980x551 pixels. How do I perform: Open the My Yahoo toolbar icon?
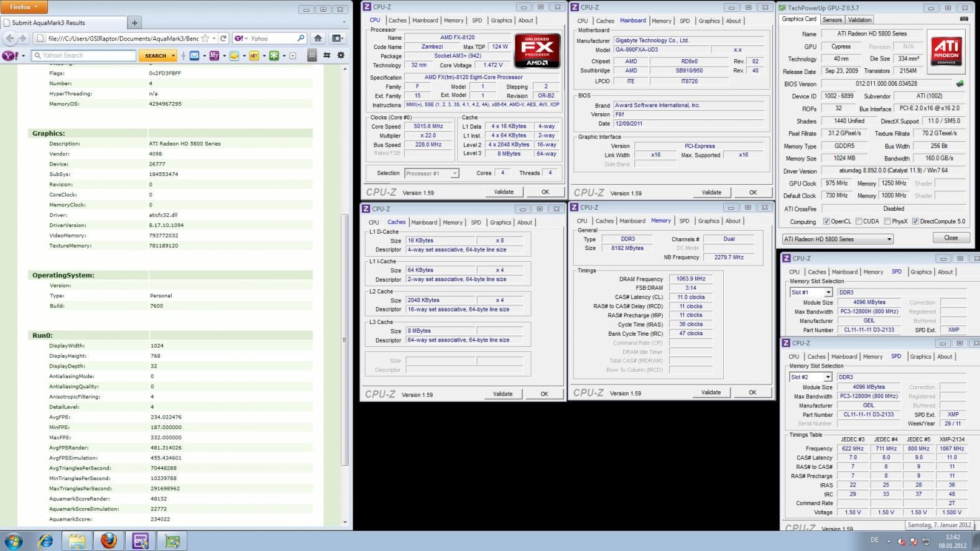coord(214,55)
